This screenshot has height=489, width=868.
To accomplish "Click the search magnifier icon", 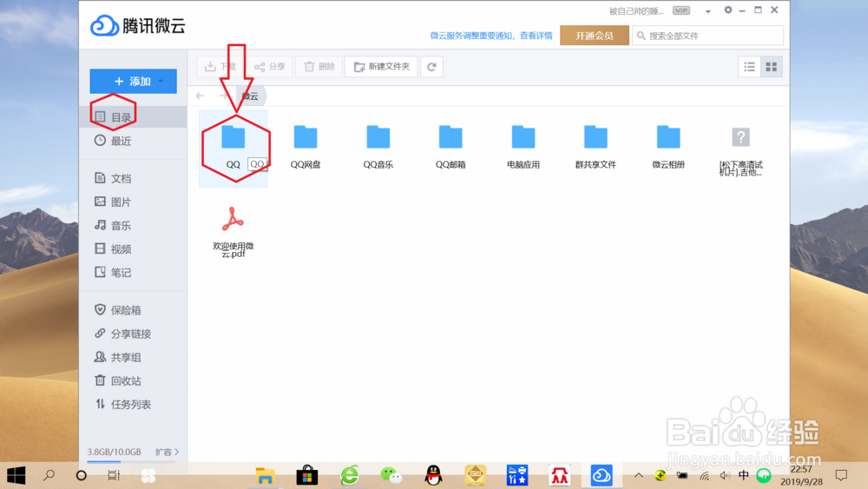I will click(641, 36).
